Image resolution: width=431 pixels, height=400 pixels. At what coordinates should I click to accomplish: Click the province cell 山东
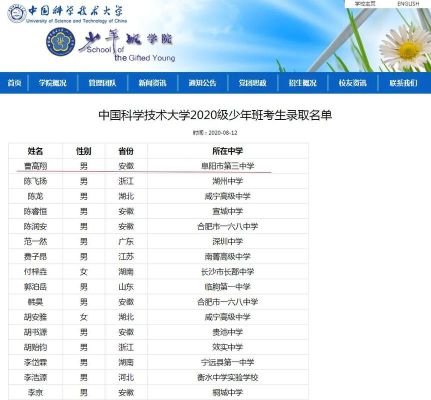coord(126,287)
